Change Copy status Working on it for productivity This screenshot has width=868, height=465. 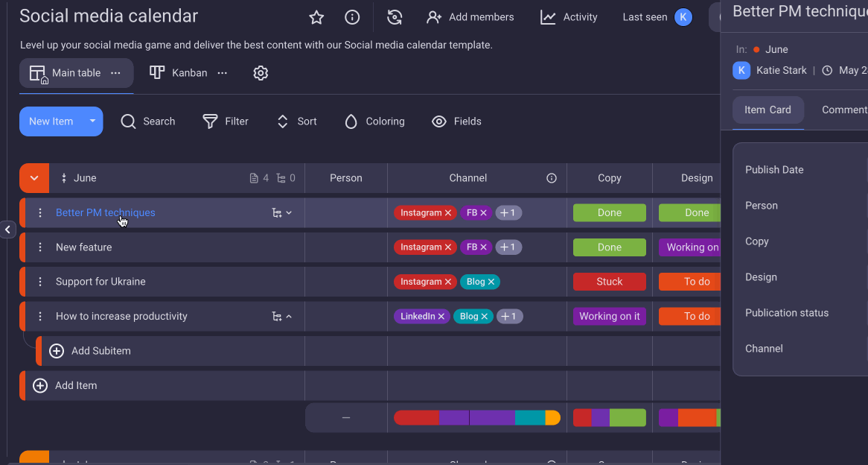pos(610,317)
